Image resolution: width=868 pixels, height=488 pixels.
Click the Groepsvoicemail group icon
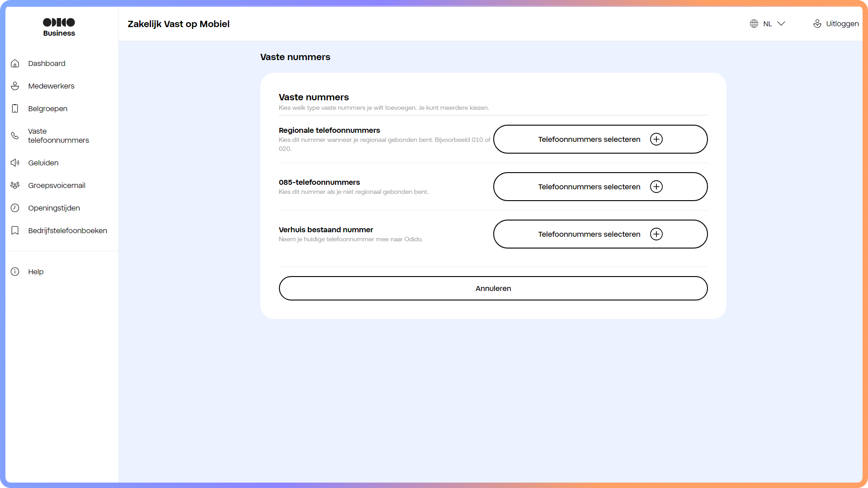(x=15, y=185)
